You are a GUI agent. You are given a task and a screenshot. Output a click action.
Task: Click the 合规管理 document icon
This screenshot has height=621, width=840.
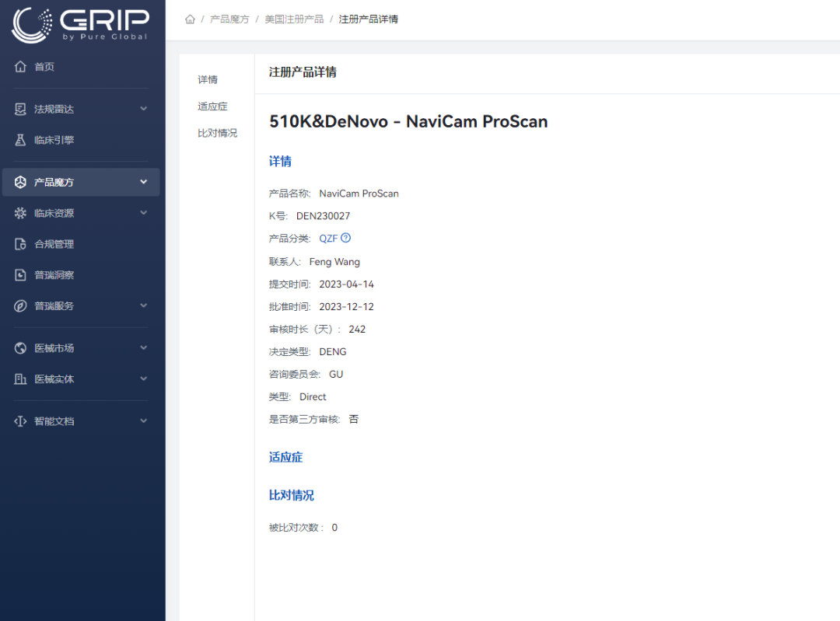(x=20, y=244)
